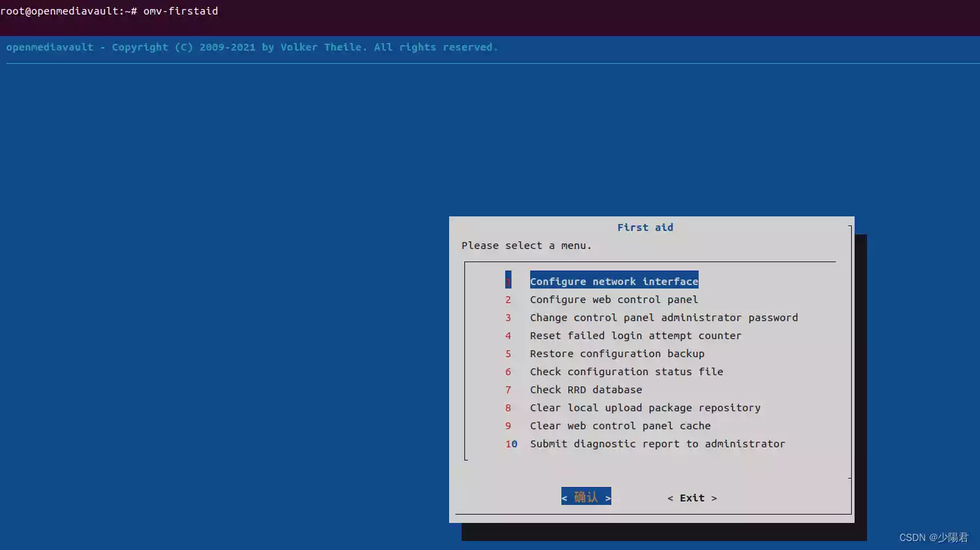980x550 pixels.
Task: Click menu number 5
Action: 508,354
